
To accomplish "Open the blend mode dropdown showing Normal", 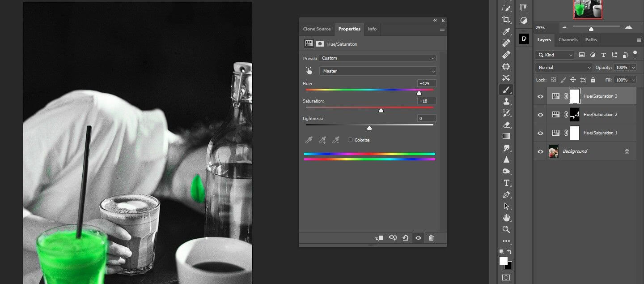I will coord(563,67).
